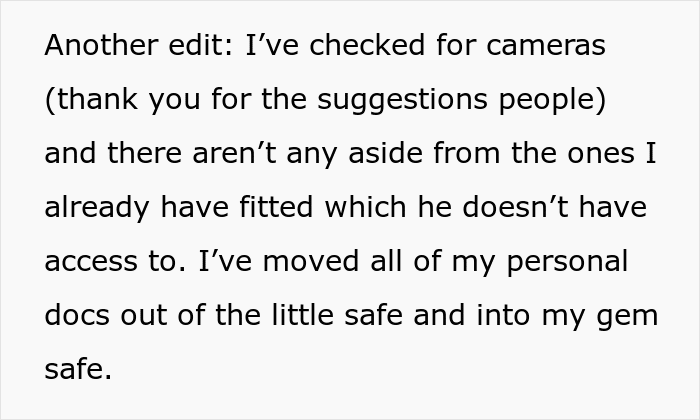700x420 pixels.
Task: Click the opening parenthesis before "thank"
Action: (50, 100)
